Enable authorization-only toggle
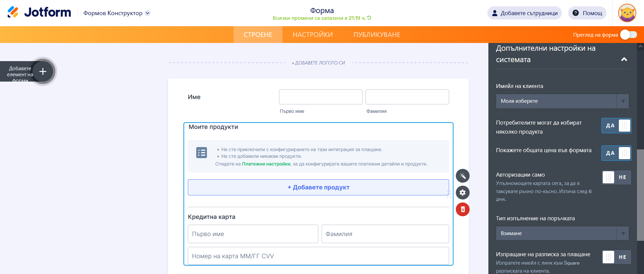The height and width of the screenshot is (274, 644). 616,177
